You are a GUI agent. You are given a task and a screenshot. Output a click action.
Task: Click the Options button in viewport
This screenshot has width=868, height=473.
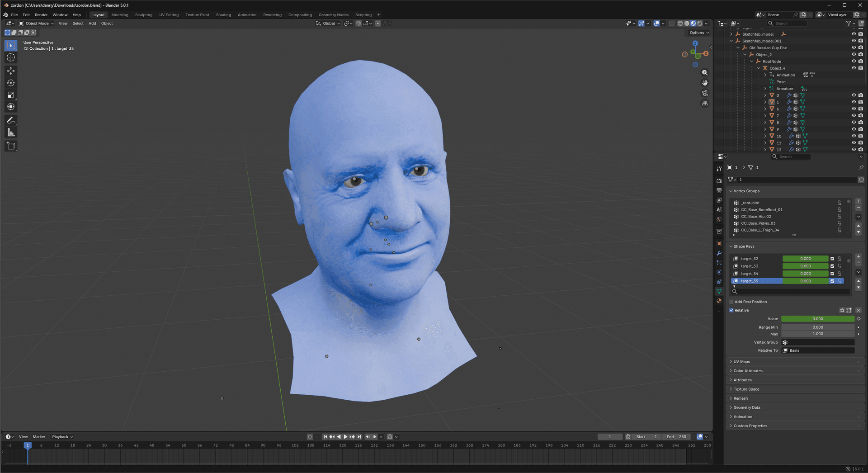[x=698, y=33]
